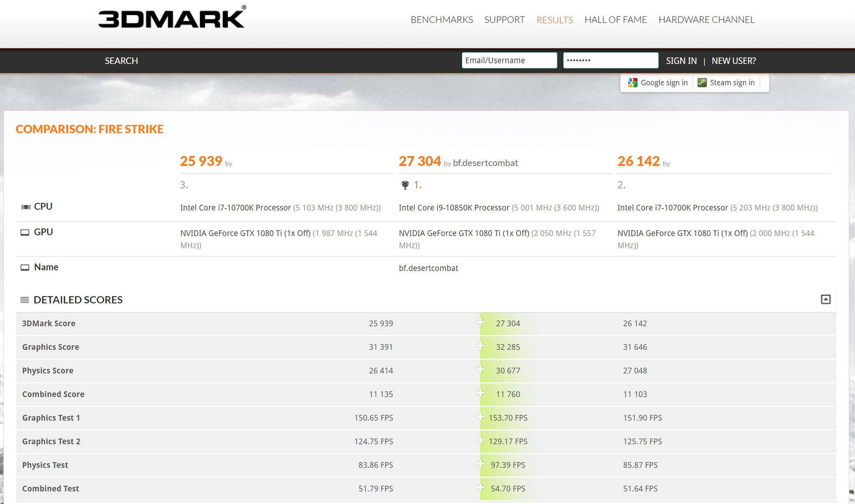The width and height of the screenshot is (855, 504).
Task: Click the Physics Score label
Action: click(48, 371)
